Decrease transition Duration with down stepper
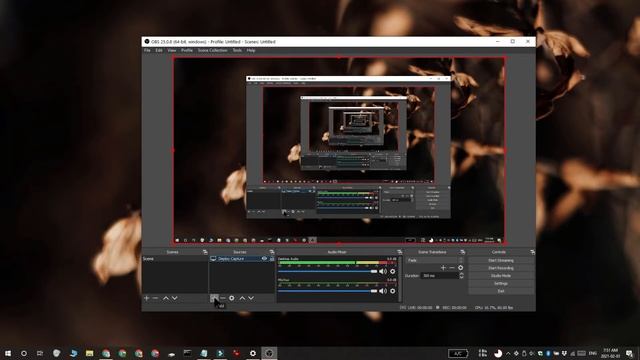 coord(462,278)
